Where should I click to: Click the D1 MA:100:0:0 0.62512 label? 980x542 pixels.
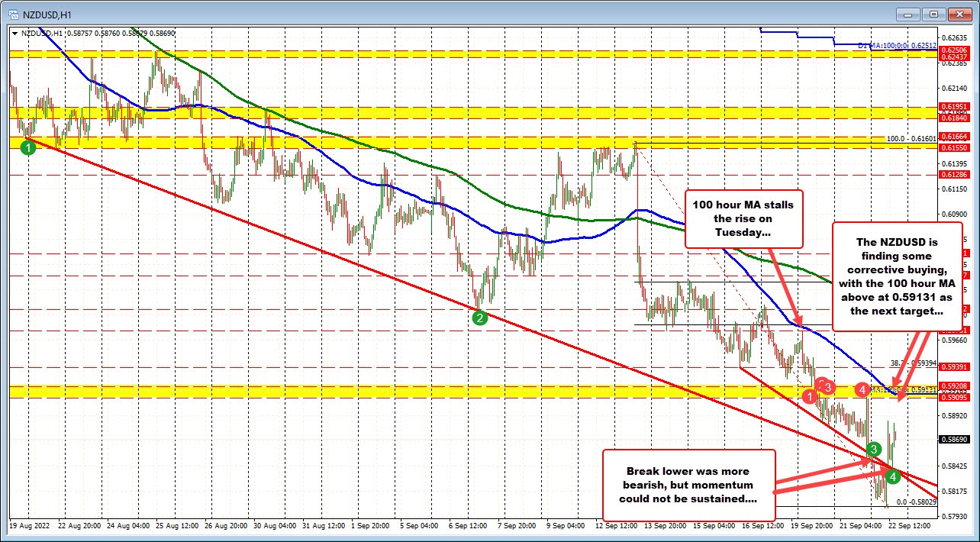click(898, 46)
